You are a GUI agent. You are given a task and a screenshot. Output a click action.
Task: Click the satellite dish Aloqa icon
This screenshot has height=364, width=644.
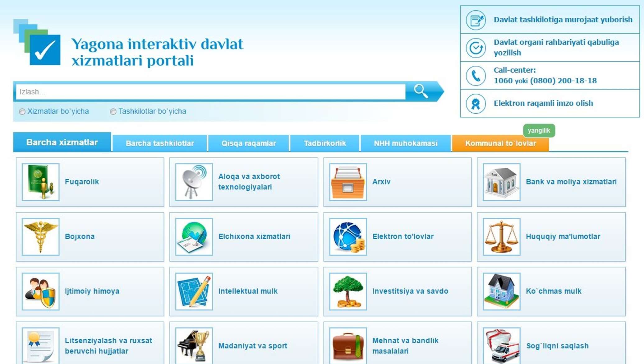194,182
